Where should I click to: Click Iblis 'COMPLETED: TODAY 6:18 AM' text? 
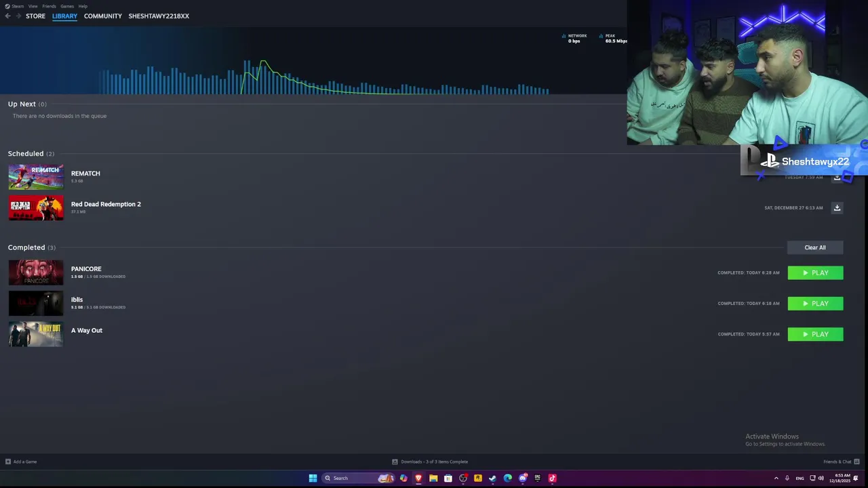click(749, 303)
